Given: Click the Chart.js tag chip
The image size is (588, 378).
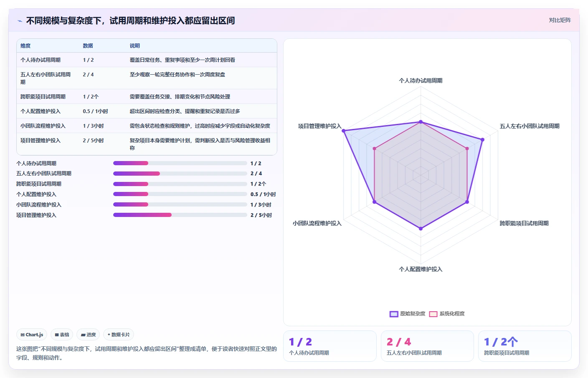Looking at the screenshot, I should [x=32, y=335].
